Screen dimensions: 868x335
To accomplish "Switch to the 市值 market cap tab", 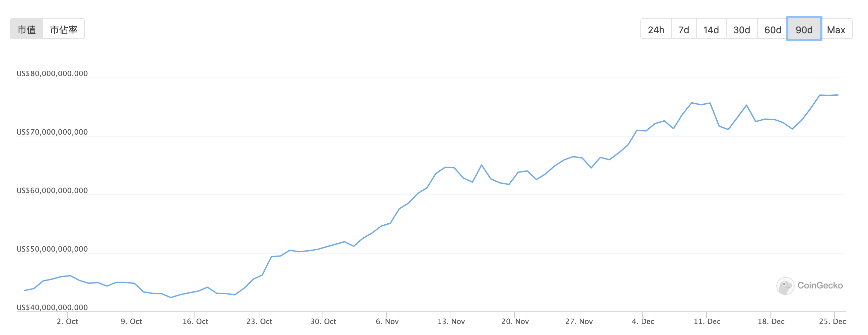I will [x=27, y=29].
